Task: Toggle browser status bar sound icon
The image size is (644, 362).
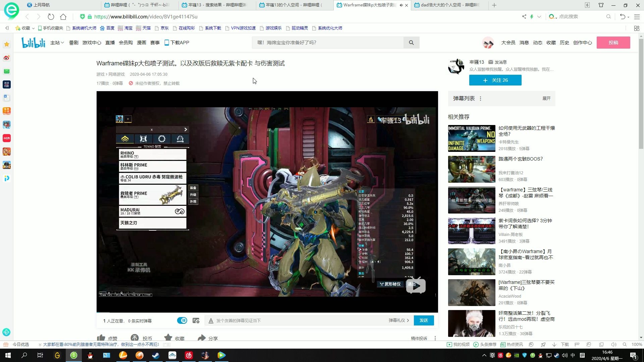Action: (613, 345)
